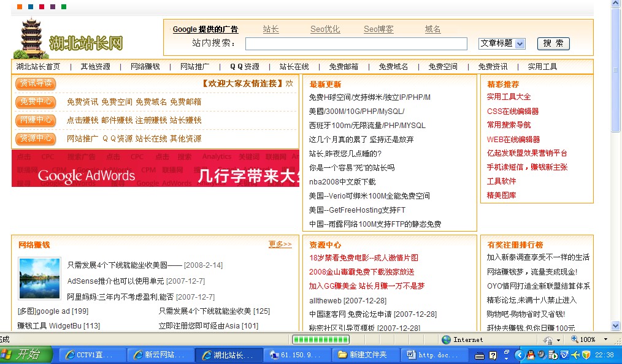
Task: Open AdSense推介也可以使用单元 article
Action: point(115,281)
